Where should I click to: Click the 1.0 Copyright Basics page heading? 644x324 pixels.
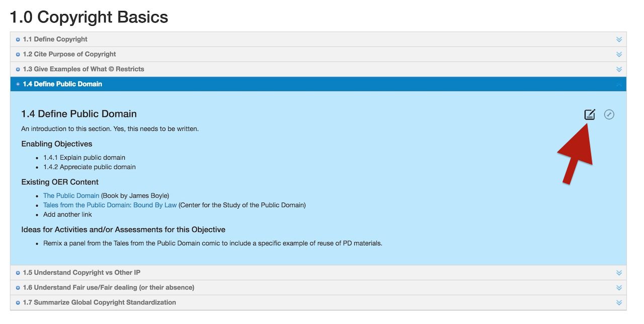coord(89,17)
